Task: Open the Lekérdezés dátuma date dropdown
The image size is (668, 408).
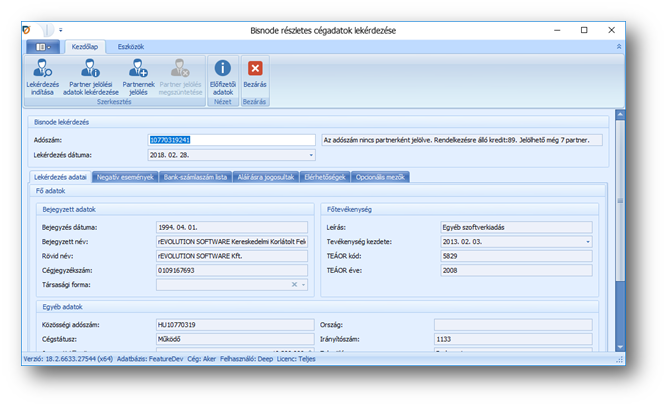Action: (x=311, y=155)
